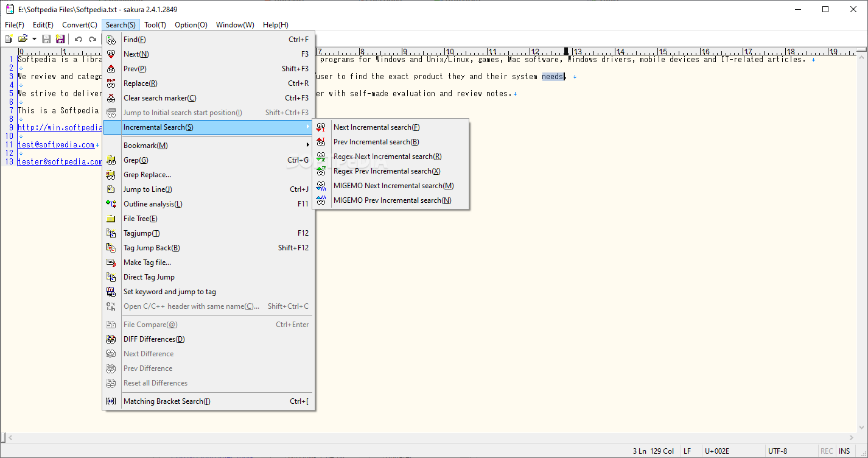Click the Next search icon in menu
This screenshot has width=868, height=458.
111,54
